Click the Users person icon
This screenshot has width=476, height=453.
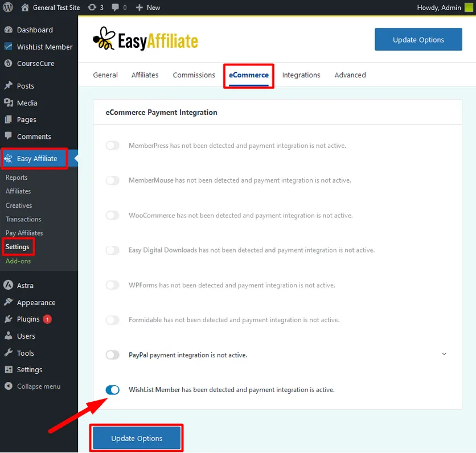click(x=9, y=336)
